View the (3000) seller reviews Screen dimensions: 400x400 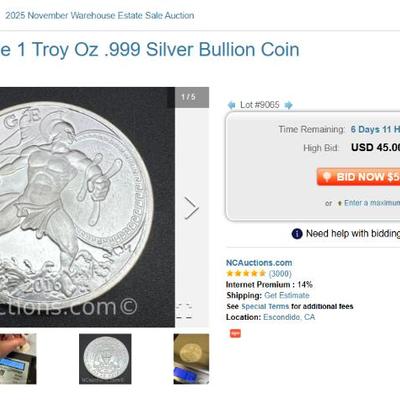click(x=280, y=274)
